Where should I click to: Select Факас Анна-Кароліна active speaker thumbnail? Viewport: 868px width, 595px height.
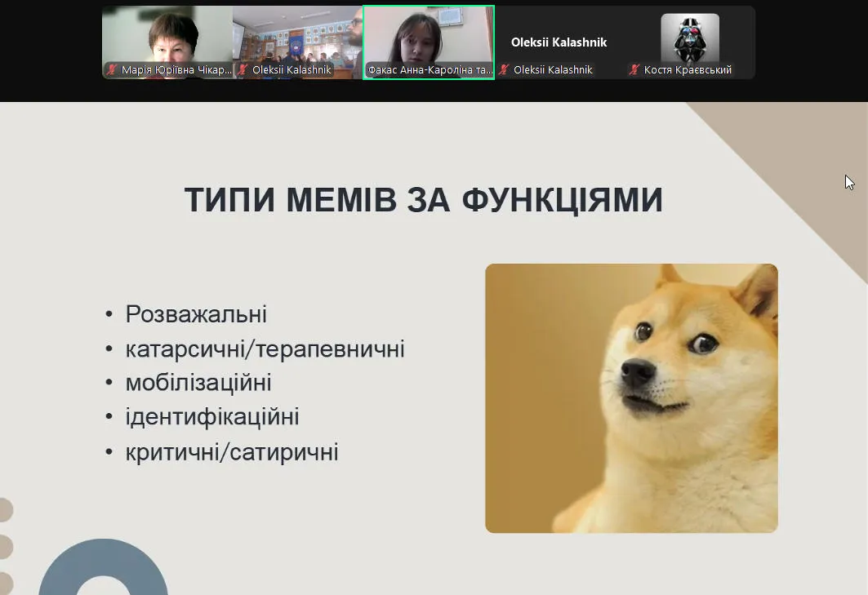click(429, 42)
